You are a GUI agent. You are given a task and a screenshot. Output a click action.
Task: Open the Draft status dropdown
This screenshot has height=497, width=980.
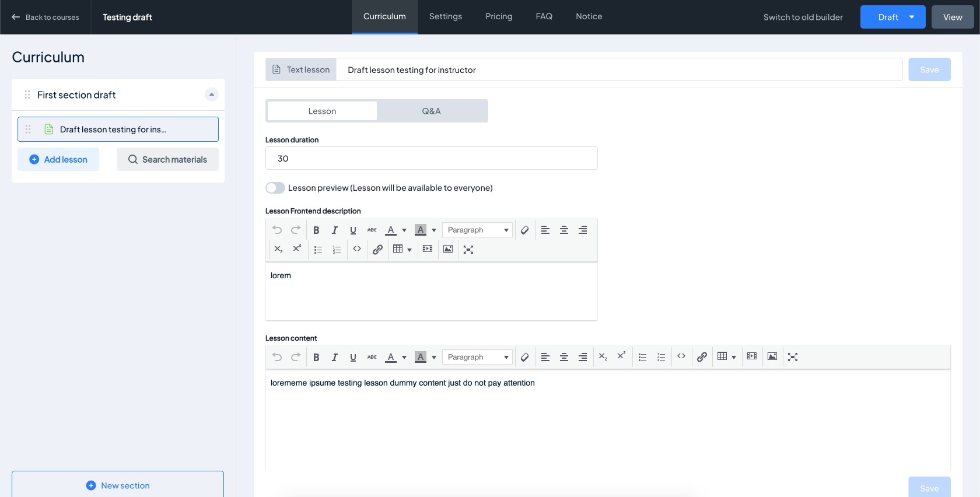click(912, 17)
